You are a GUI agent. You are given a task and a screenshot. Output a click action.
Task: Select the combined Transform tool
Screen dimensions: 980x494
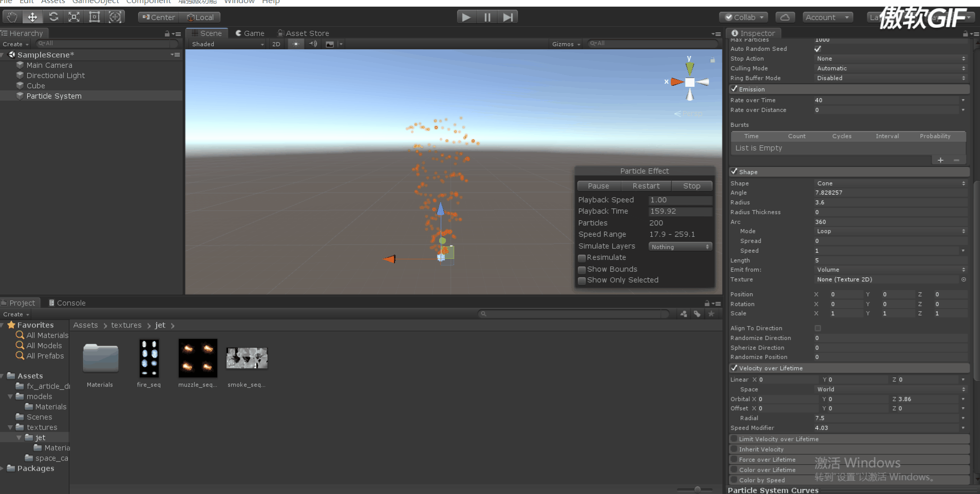point(115,17)
